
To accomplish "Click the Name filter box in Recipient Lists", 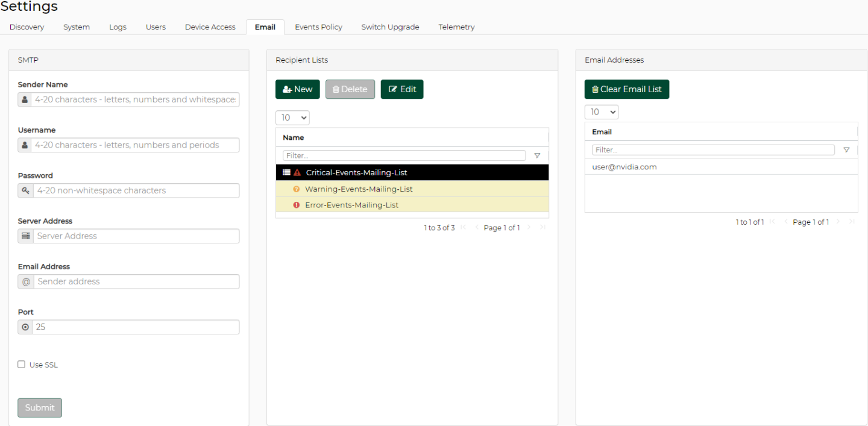I will 404,155.
